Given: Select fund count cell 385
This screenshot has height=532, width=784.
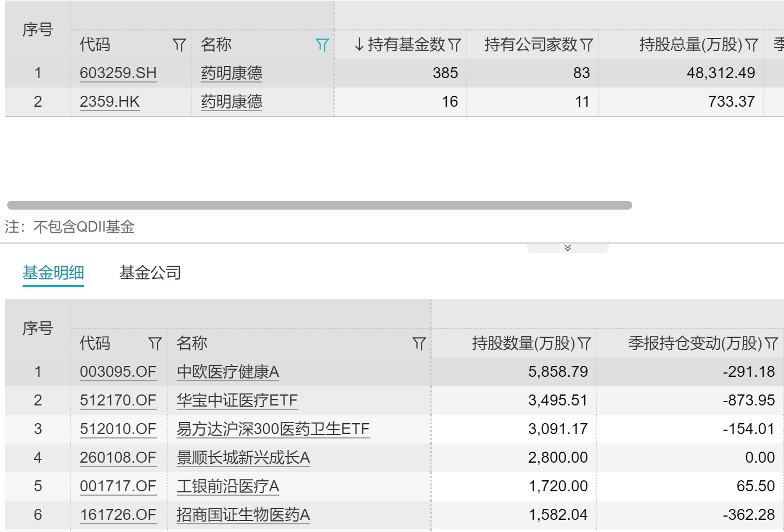Looking at the screenshot, I should (x=446, y=73).
